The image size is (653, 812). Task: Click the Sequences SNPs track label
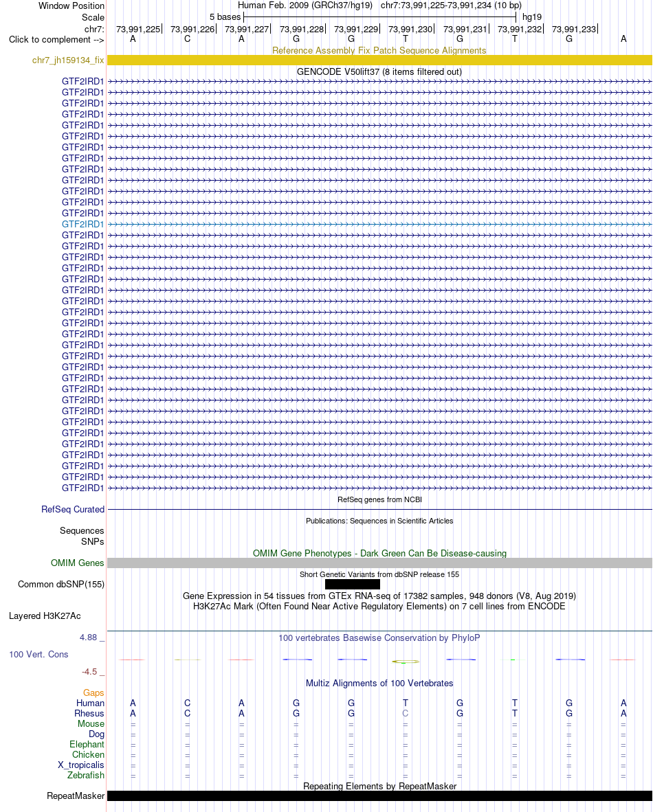point(82,536)
